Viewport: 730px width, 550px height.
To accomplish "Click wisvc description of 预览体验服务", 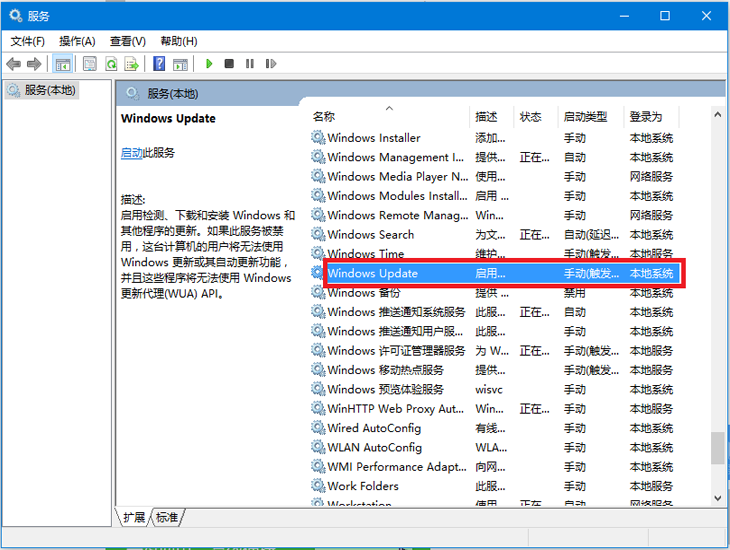I will [x=489, y=389].
